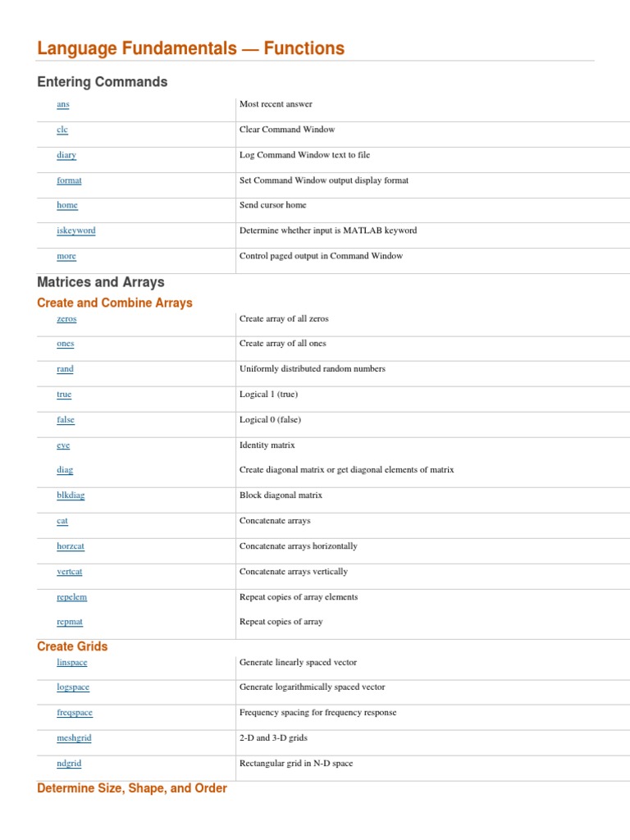Click the linspace function link
630x840 pixels.
(x=72, y=663)
